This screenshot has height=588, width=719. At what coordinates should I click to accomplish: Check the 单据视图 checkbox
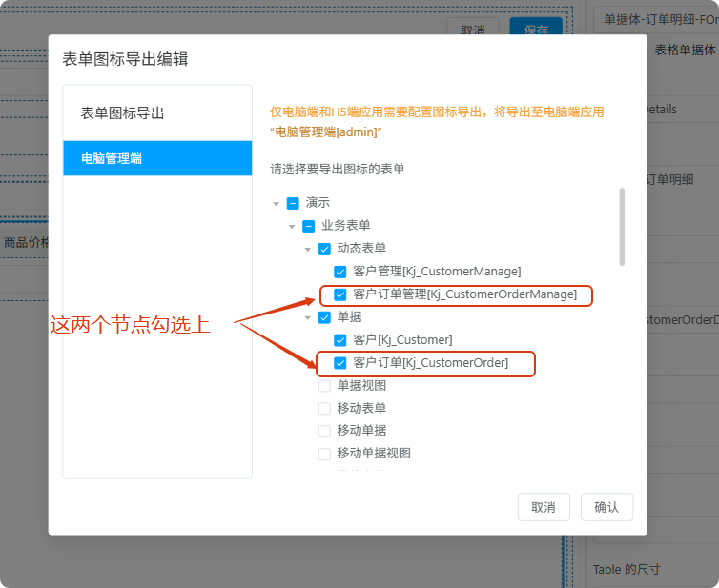click(x=324, y=386)
